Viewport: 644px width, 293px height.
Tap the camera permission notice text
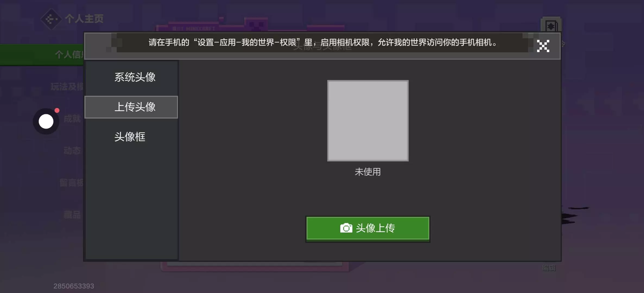click(322, 43)
